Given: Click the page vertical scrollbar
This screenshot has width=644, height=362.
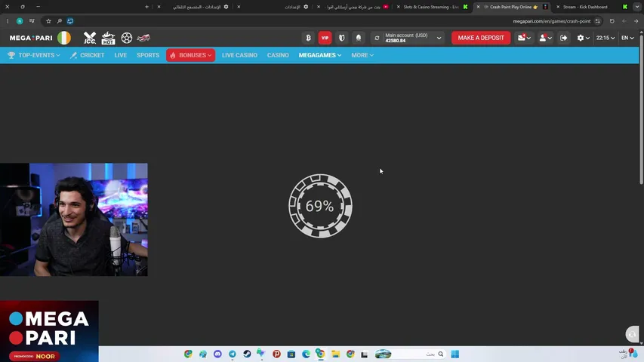Looking at the screenshot, I should (x=642, y=108).
